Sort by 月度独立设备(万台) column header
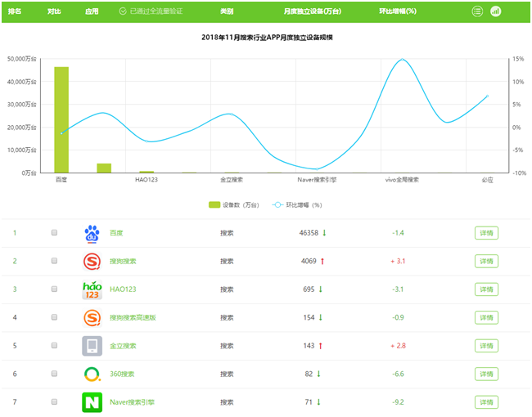Image resolution: width=532 pixels, height=417 pixels. [x=312, y=11]
